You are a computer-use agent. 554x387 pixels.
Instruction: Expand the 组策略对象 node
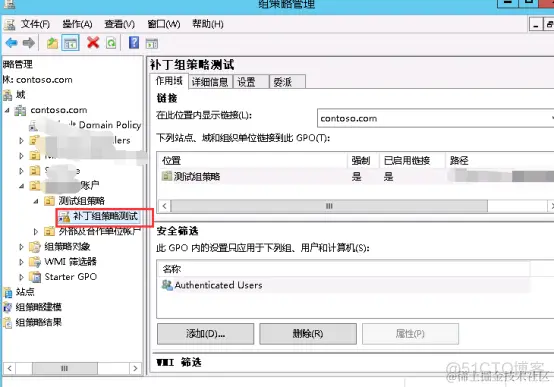(x=21, y=247)
